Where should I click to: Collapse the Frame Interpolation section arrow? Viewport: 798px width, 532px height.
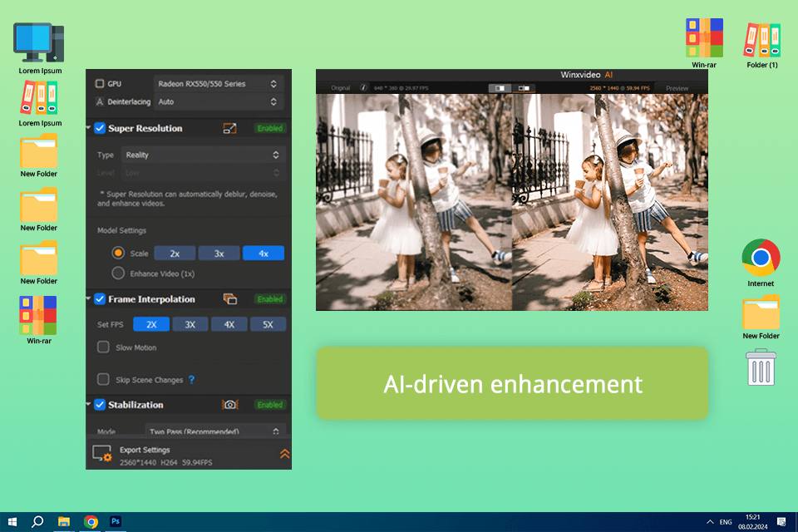[89, 298]
